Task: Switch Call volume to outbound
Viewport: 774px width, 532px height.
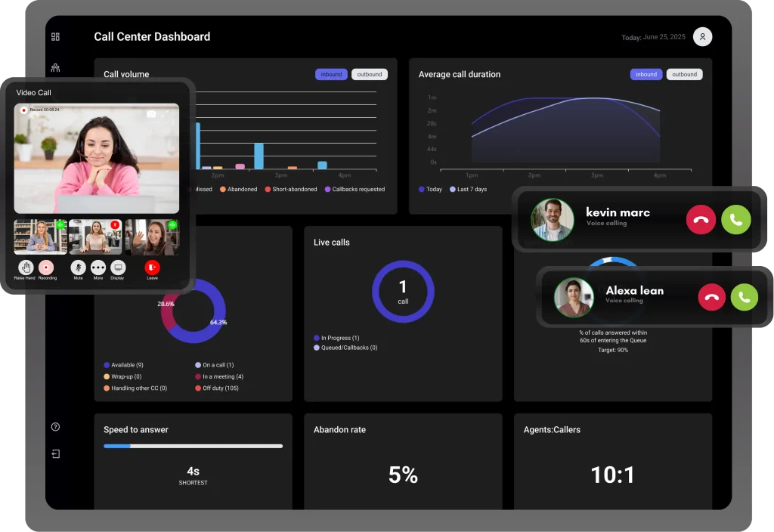Action: click(x=370, y=74)
